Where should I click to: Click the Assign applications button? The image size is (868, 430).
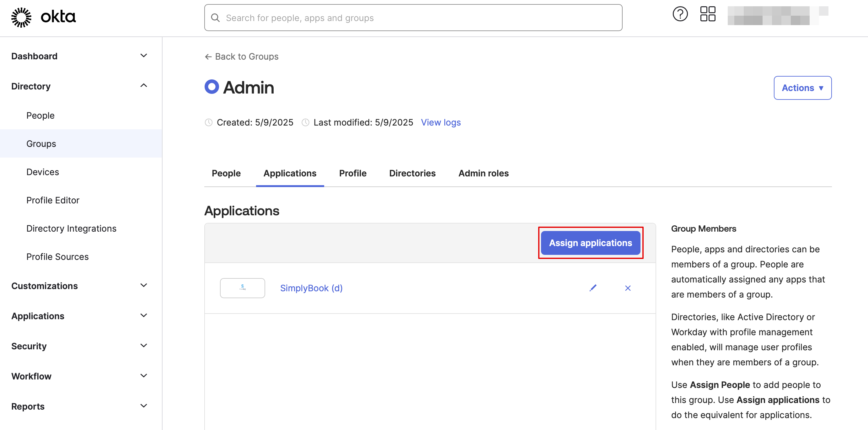click(590, 243)
